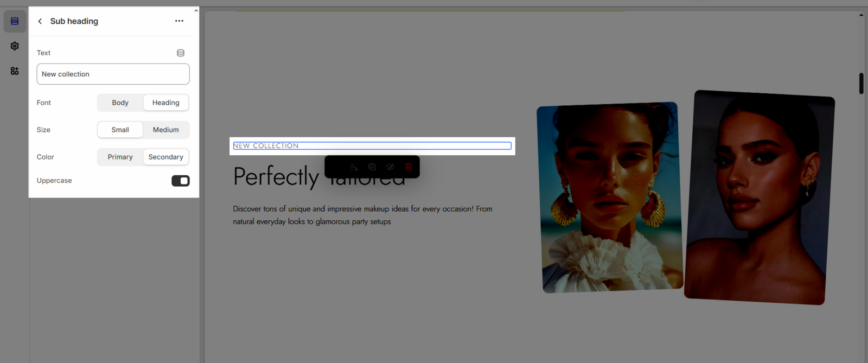This screenshot has height=363, width=868.
Task: Select Body font option
Action: (x=120, y=103)
